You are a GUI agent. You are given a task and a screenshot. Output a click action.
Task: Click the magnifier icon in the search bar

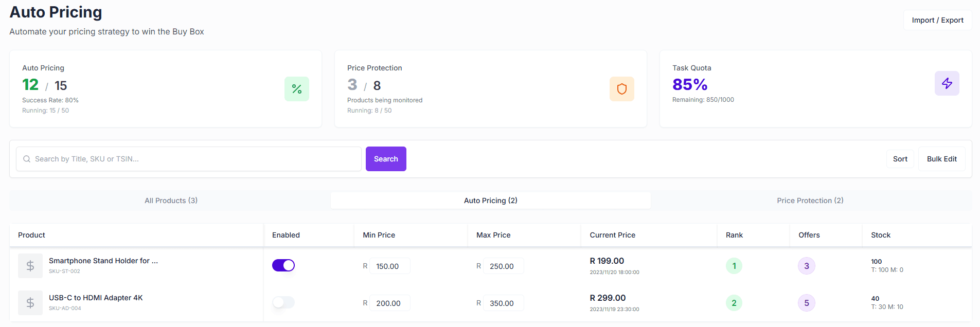(x=26, y=159)
